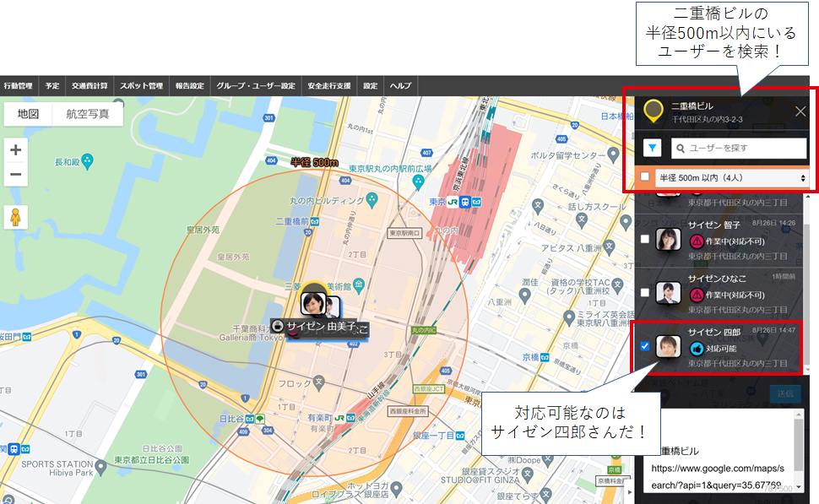Click サイゼン 四郎 profile photo
The height and width of the screenshot is (504, 819).
coord(669,347)
